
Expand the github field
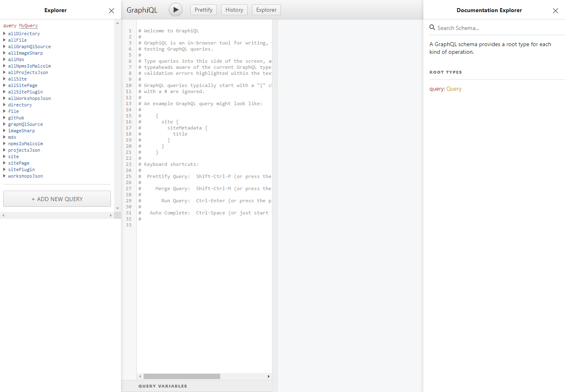coord(14,118)
